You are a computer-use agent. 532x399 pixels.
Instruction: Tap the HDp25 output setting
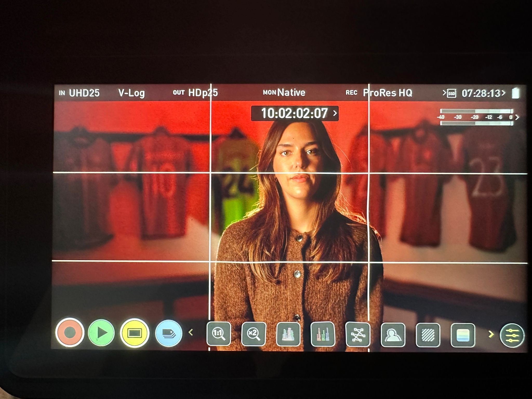203,93
